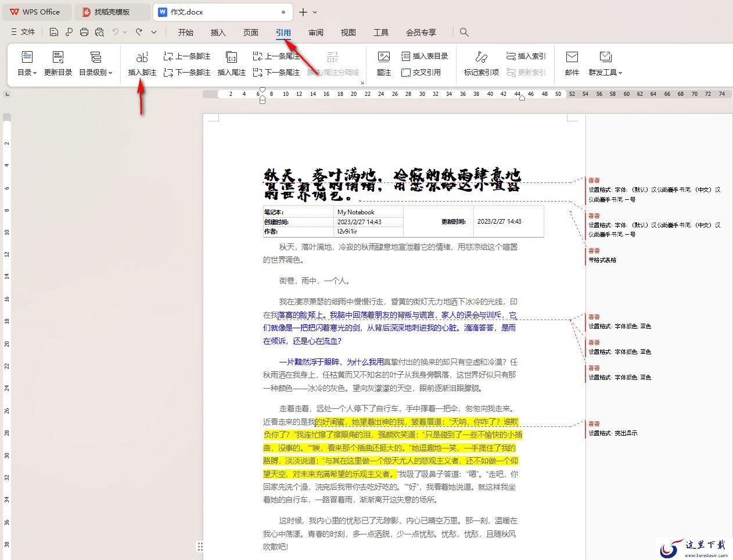Click 插入表目录 insert table of figures
Viewport: 733px width, 560px height.
pyautogui.click(x=425, y=56)
